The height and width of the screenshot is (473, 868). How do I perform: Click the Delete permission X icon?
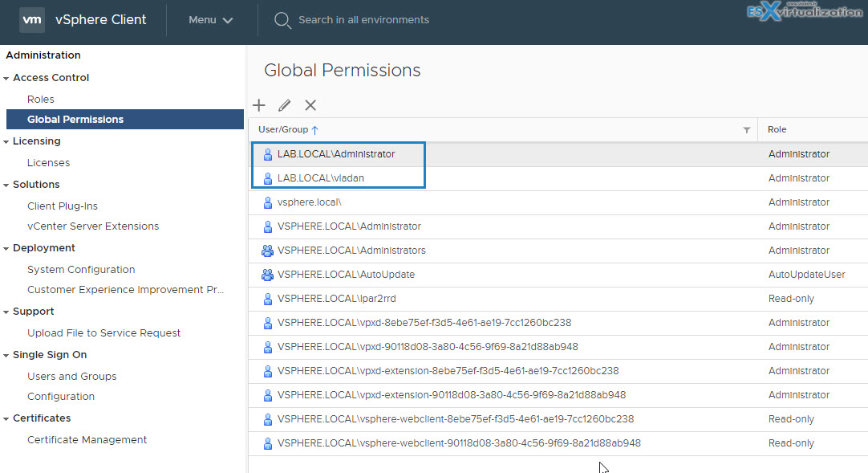(x=310, y=105)
